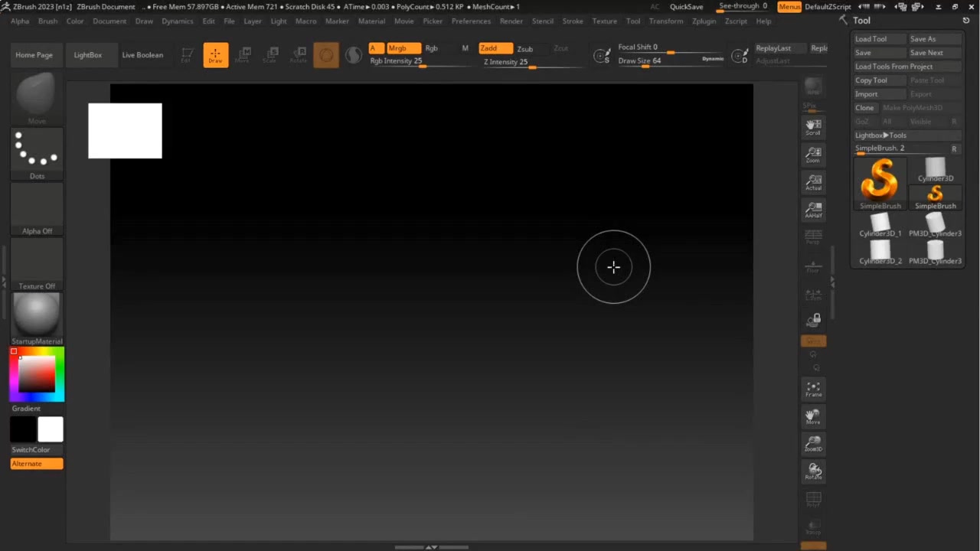Viewport: 980px width, 551px height.
Task: Open Lightbox from the top left
Action: point(87,54)
